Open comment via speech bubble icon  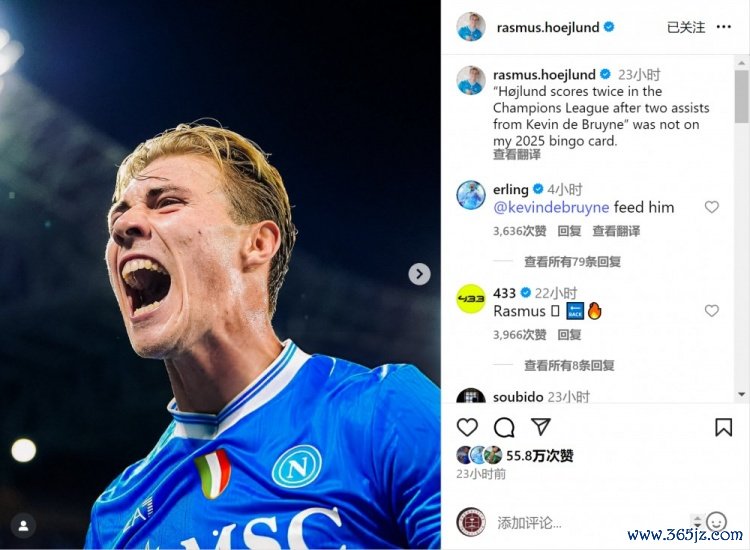504,427
